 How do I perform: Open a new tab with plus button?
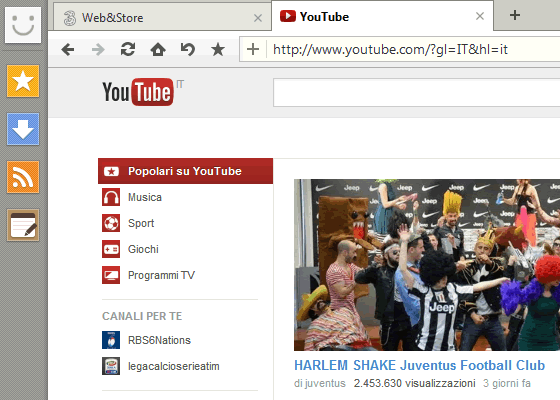pyautogui.click(x=515, y=15)
